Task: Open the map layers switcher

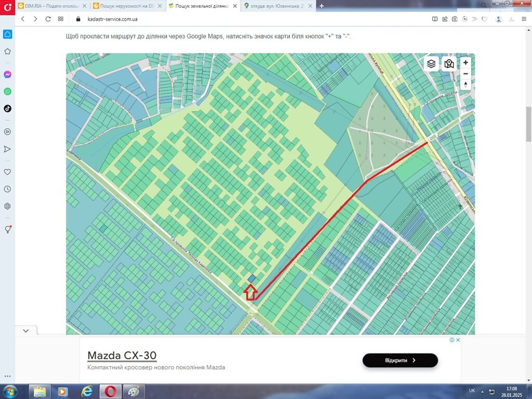Action: (431, 63)
